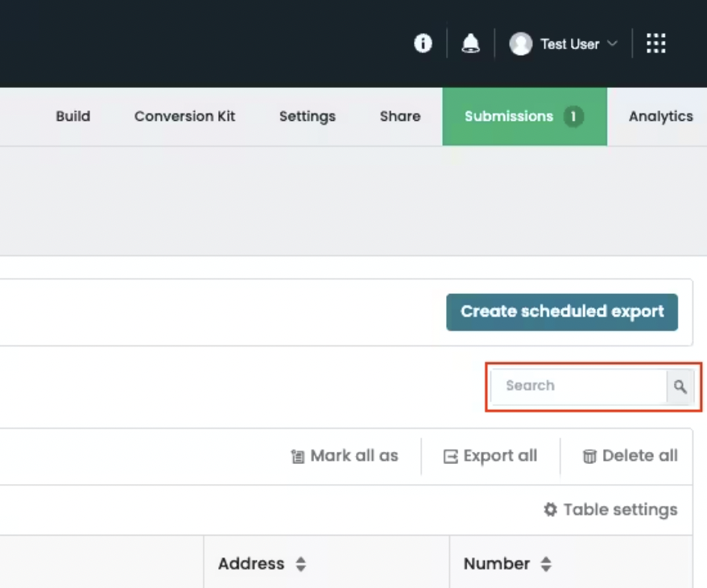Sort by the Number column arrows
The height and width of the screenshot is (588, 707).
pos(546,565)
